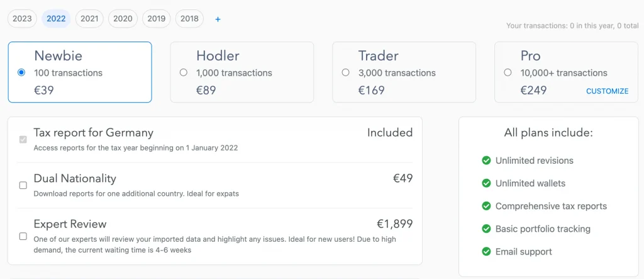
Task: Switch to the 2023 tax year
Action: tap(22, 19)
